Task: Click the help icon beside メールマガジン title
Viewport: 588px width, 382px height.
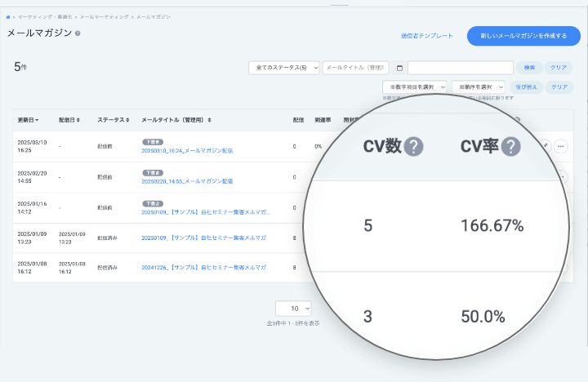Action: 78,33
